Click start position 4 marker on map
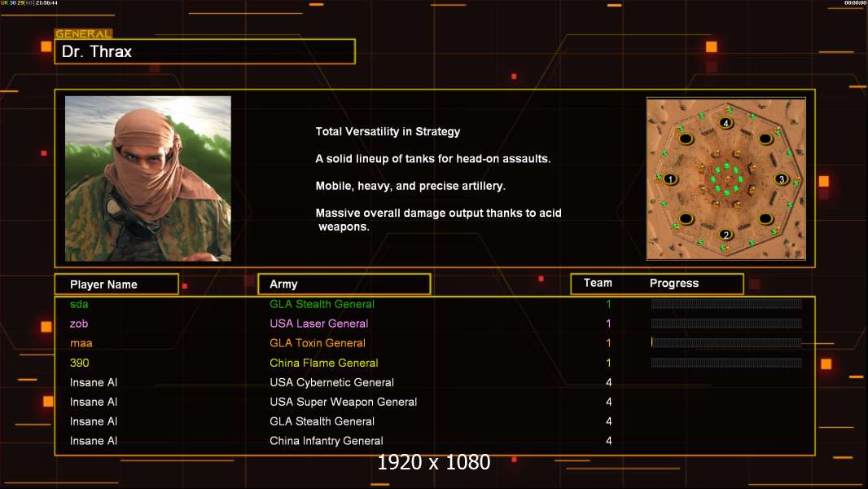 click(x=726, y=123)
